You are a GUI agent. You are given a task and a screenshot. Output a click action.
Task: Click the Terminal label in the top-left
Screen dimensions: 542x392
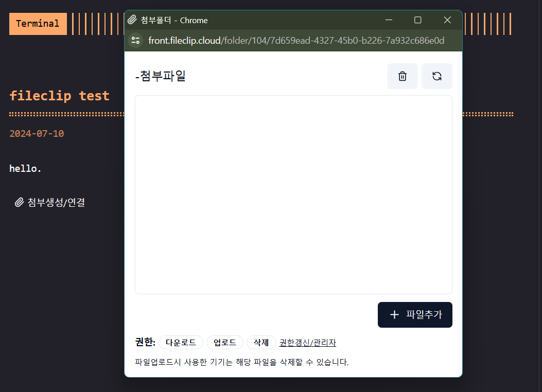point(38,24)
